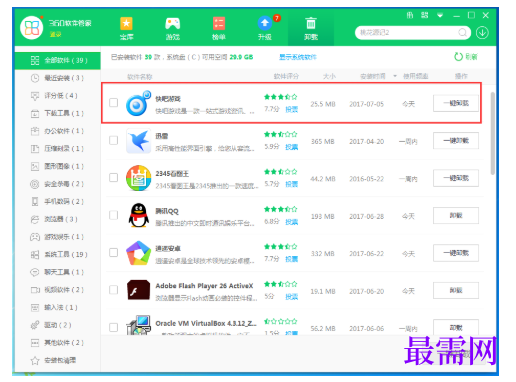Click the trash can uninstall icon
Image resolution: width=516 pixels, height=382 pixels.
pos(311,24)
